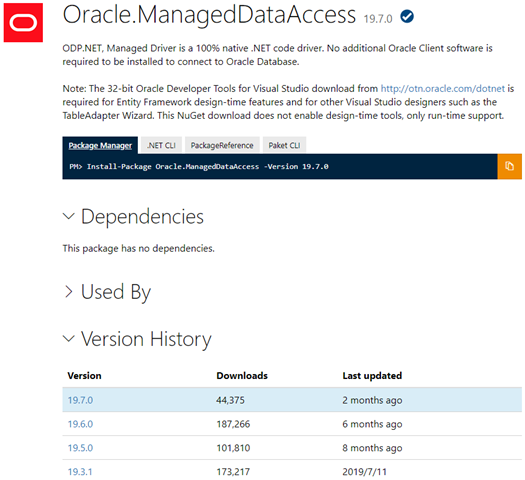Click 'This package has no dependencies.' text
The height and width of the screenshot is (480, 525).
pos(139,248)
